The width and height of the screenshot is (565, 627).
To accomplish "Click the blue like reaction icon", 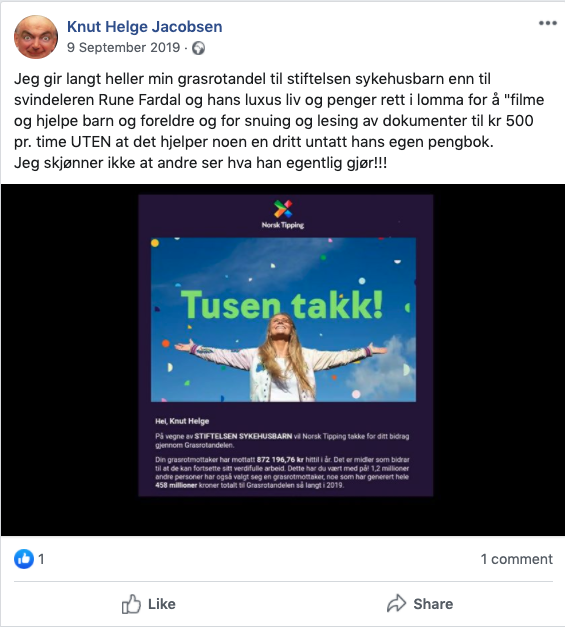I will click(24, 559).
